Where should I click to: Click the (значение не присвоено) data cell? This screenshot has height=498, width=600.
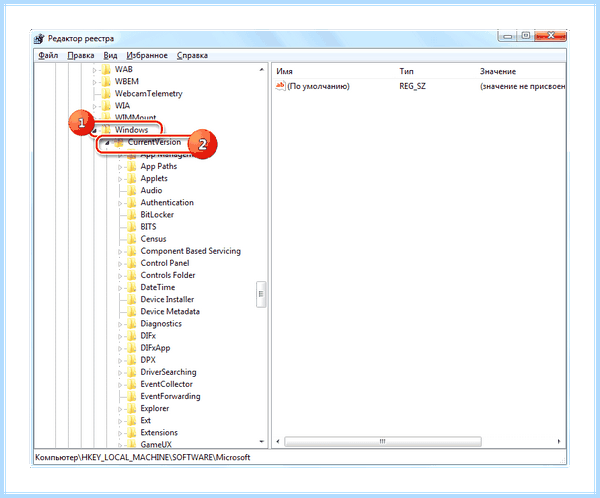[x=523, y=87]
